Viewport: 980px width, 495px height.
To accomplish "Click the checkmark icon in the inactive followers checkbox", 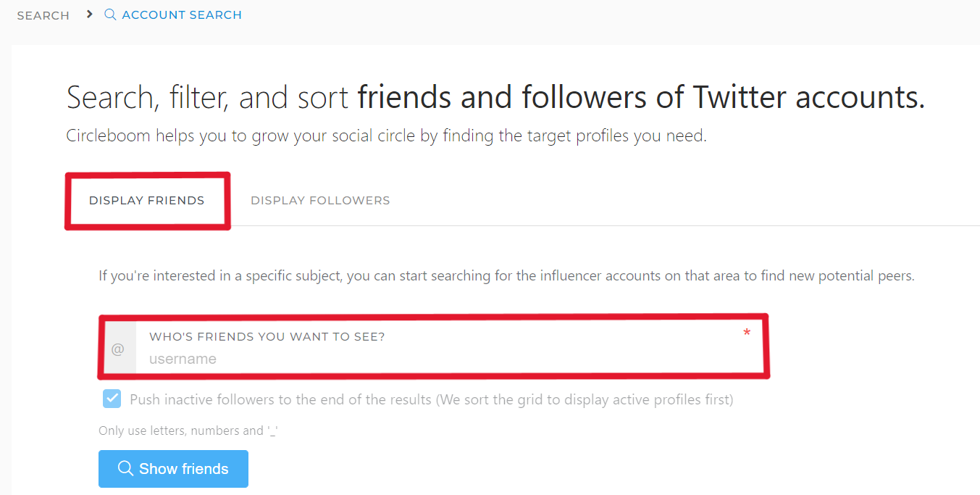I will point(112,399).
